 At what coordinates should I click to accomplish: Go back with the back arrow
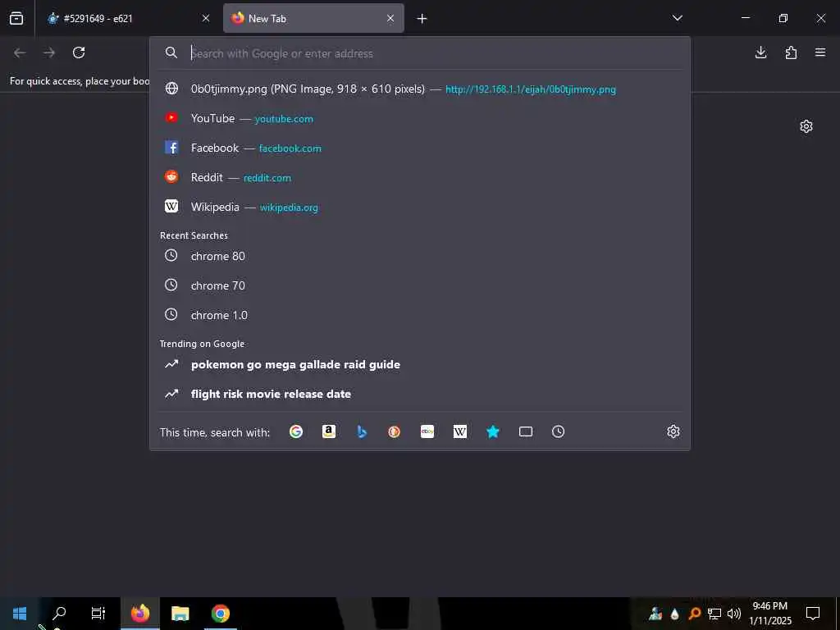click(x=20, y=52)
